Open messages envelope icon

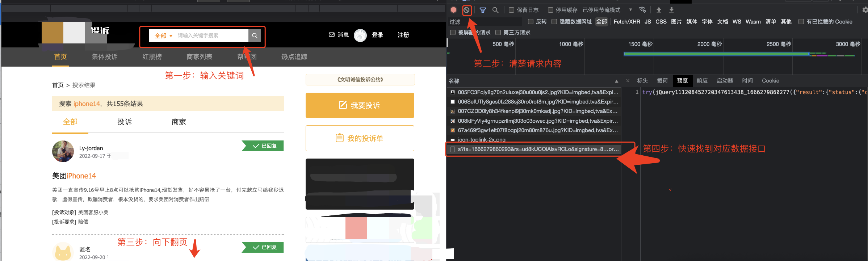click(x=331, y=35)
